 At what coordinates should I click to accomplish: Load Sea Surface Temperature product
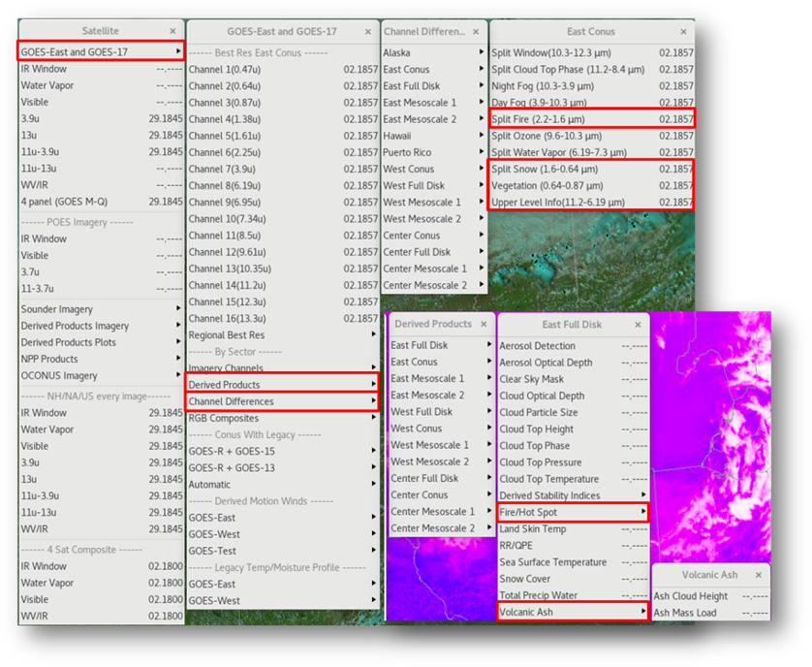(x=573, y=561)
